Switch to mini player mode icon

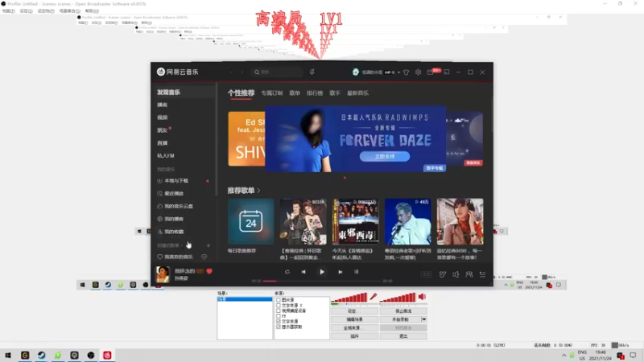point(447,72)
